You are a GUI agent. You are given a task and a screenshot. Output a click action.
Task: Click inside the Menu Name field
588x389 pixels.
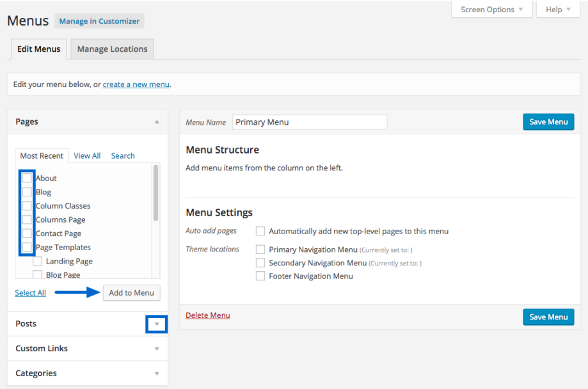309,122
